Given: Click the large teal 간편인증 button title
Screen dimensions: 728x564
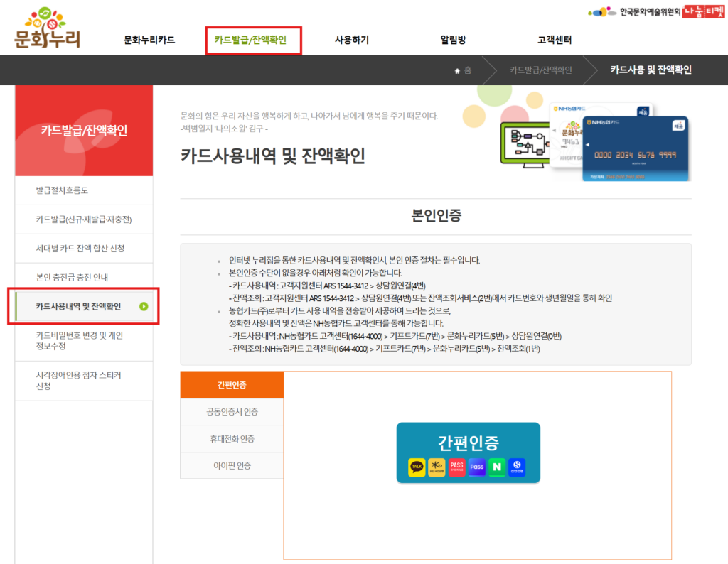Looking at the screenshot, I should (x=469, y=443).
